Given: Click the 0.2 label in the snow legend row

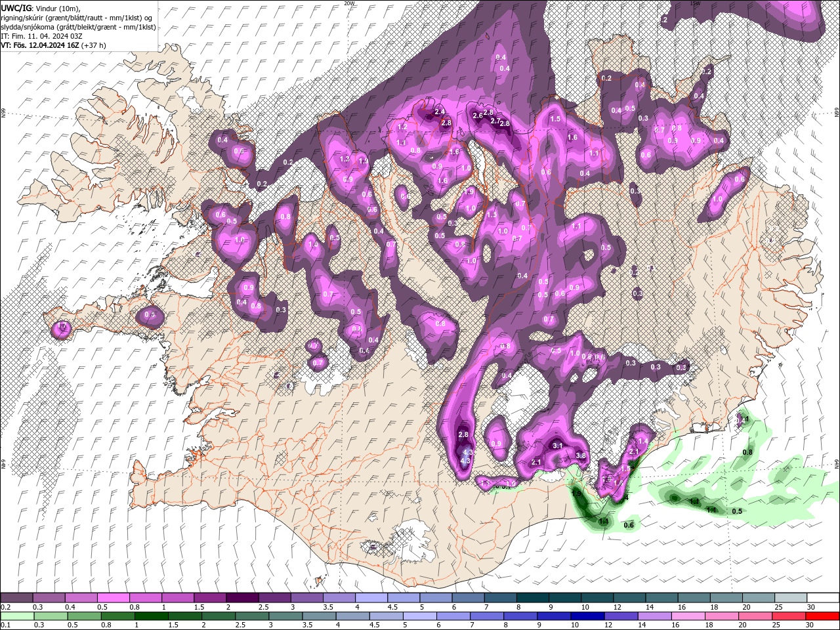Looking at the screenshot, I should [5, 607].
